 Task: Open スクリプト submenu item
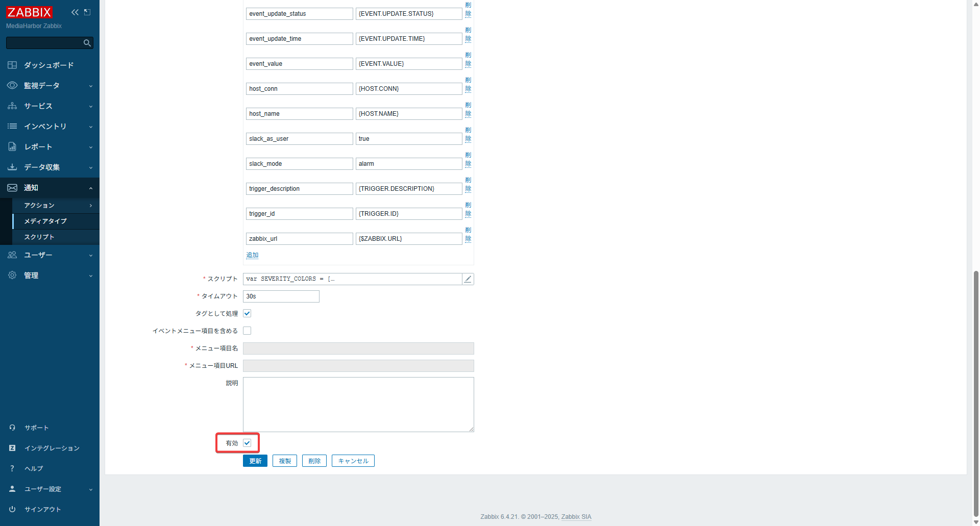(x=39, y=237)
